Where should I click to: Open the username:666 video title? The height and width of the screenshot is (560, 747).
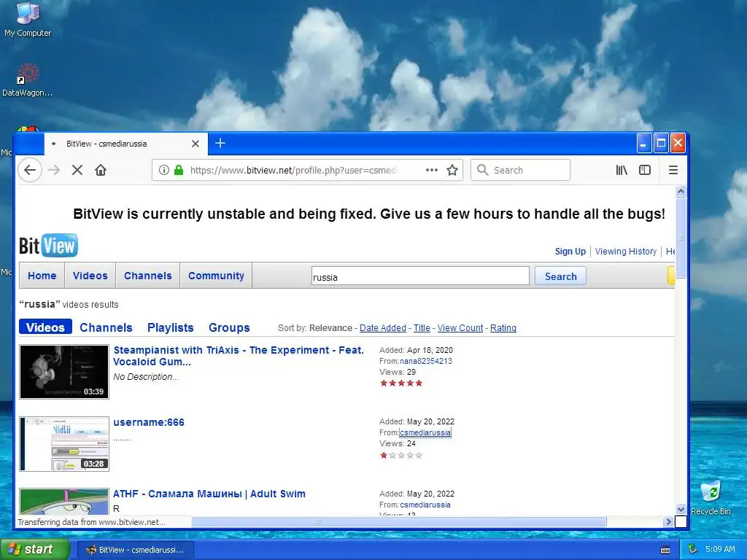click(149, 422)
